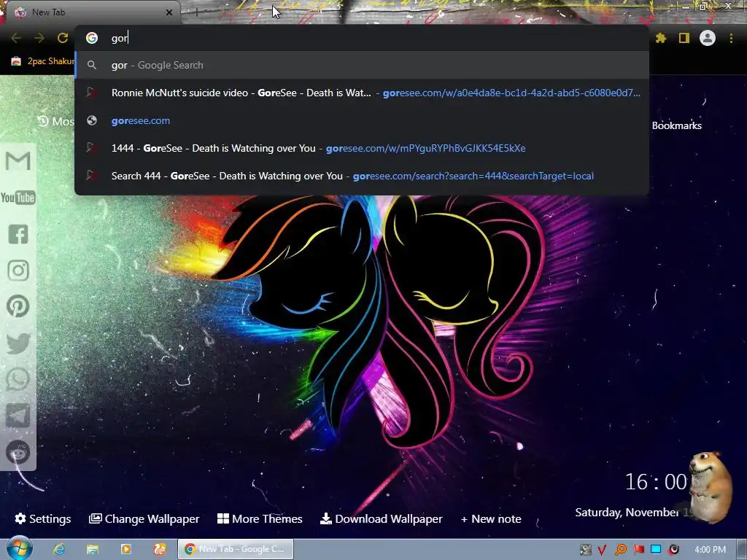Viewport: 747px width, 560px height.
Task: Click Download Wallpaper
Action: coord(381,518)
